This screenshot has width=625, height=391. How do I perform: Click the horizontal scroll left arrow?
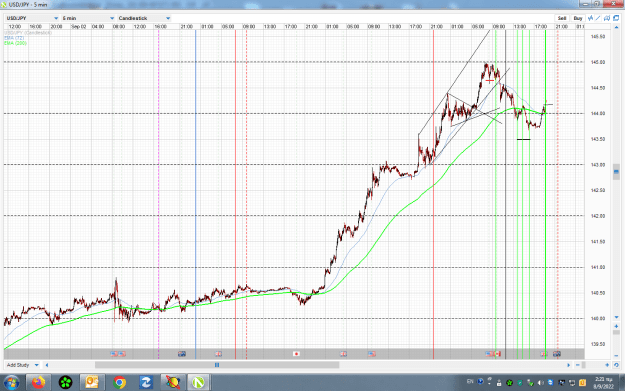tap(47, 365)
